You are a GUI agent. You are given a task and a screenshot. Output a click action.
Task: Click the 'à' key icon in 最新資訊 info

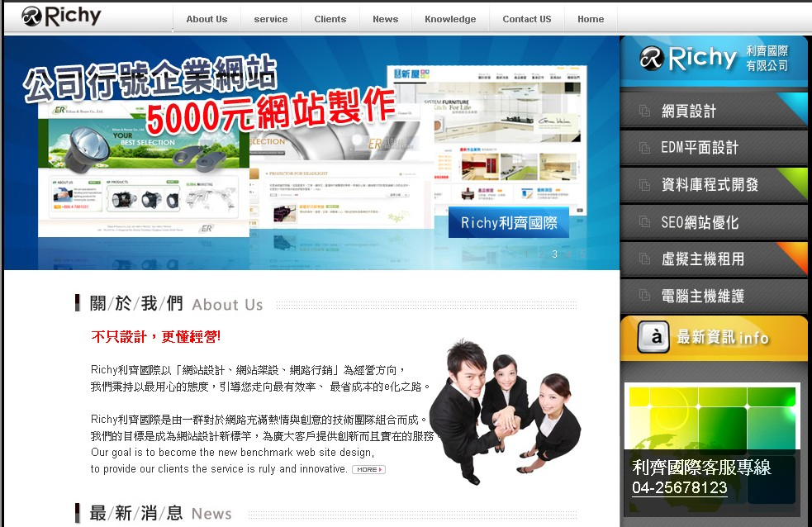tap(653, 337)
